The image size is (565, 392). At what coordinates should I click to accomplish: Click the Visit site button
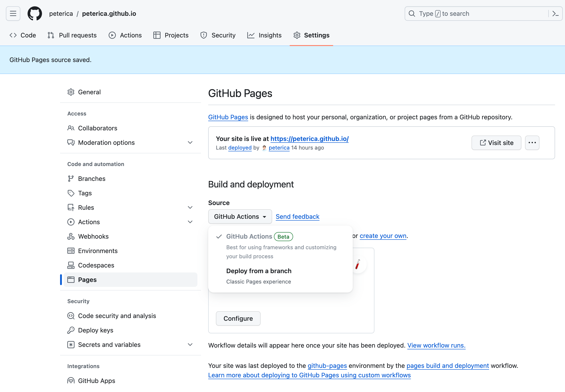[x=496, y=143]
